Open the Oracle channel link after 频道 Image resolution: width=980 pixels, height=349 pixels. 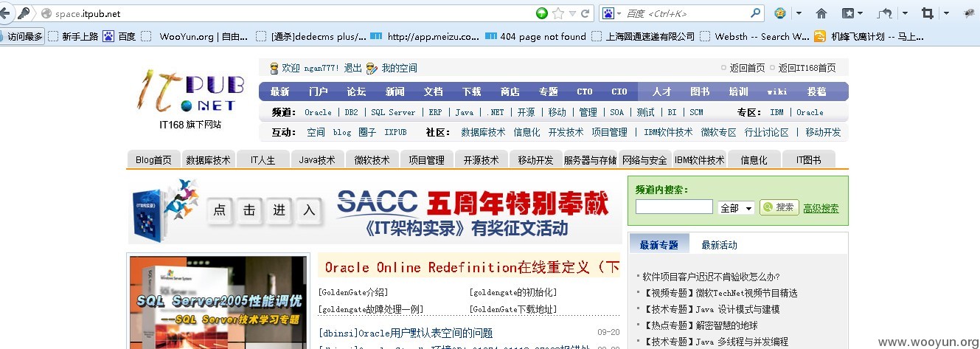click(318, 112)
